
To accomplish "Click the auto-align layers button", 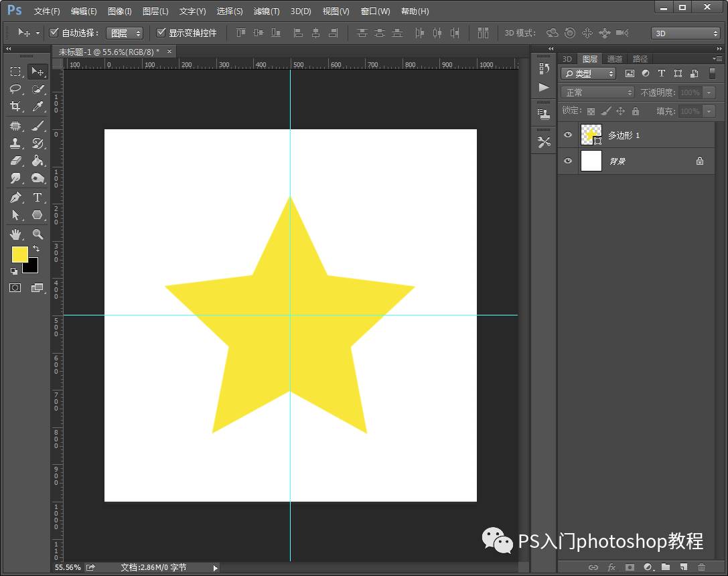I will pos(484,33).
